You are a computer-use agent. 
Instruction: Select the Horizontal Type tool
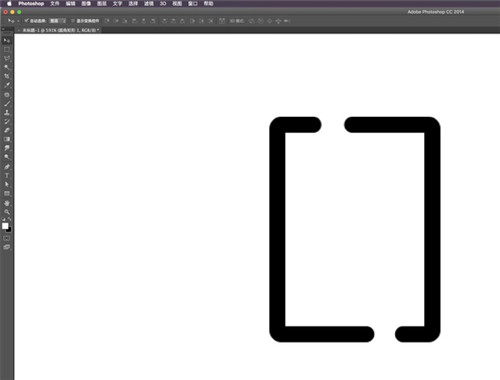[7, 175]
